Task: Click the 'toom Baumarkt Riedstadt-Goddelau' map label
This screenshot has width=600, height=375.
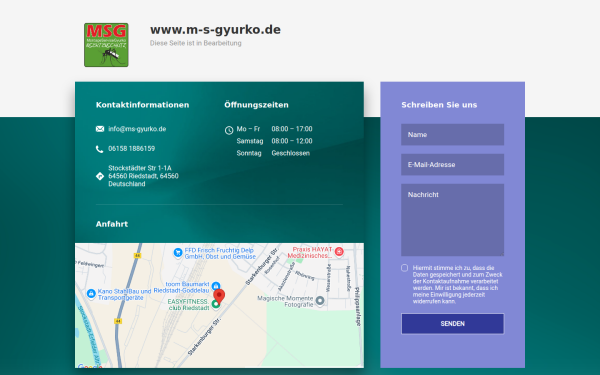Action: 182,287
